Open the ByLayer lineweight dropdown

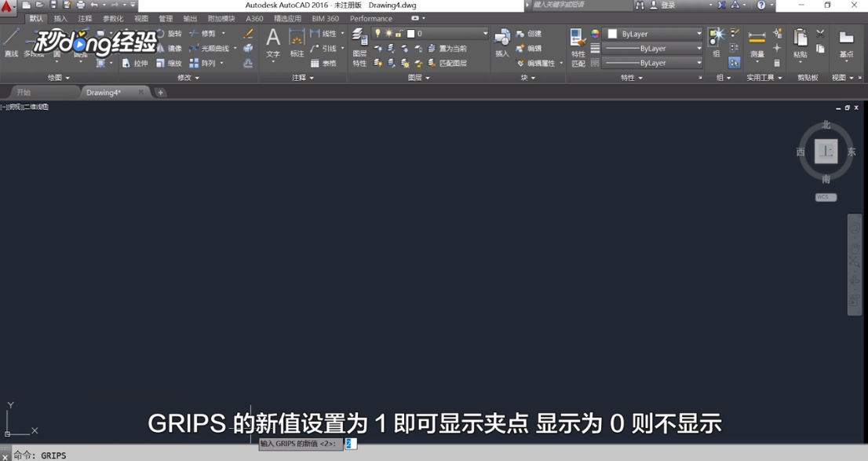(x=653, y=48)
